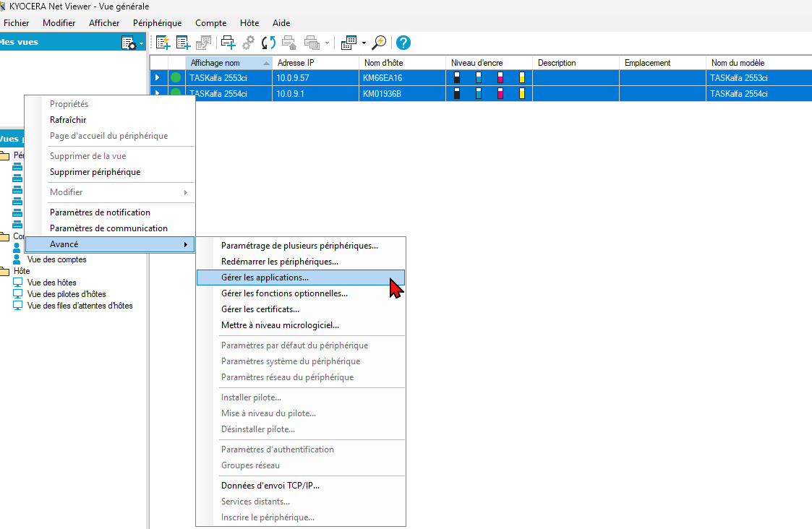The width and height of the screenshot is (812, 529).
Task: Click the table view layout toolbar icon
Action: click(349, 43)
